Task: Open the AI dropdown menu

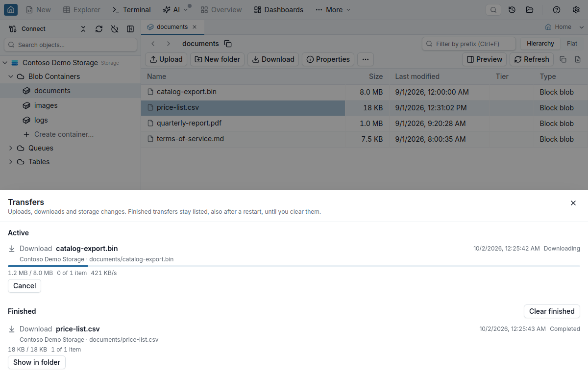Action: click(175, 10)
